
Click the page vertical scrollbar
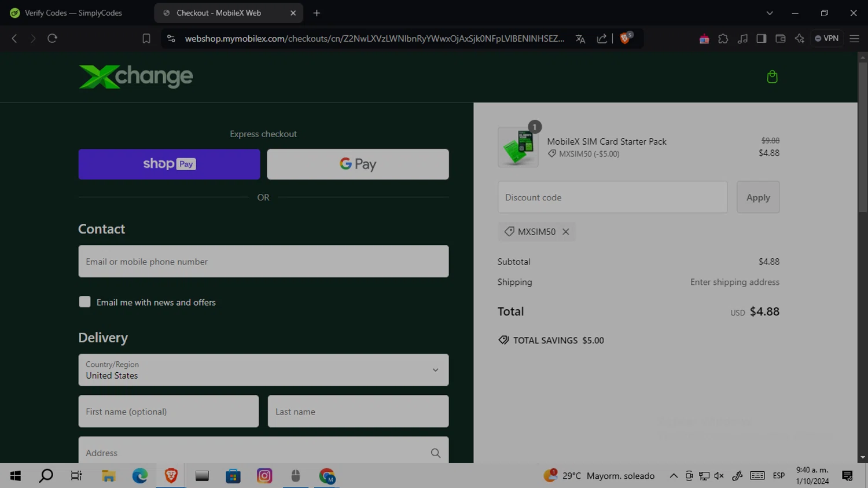point(863,137)
